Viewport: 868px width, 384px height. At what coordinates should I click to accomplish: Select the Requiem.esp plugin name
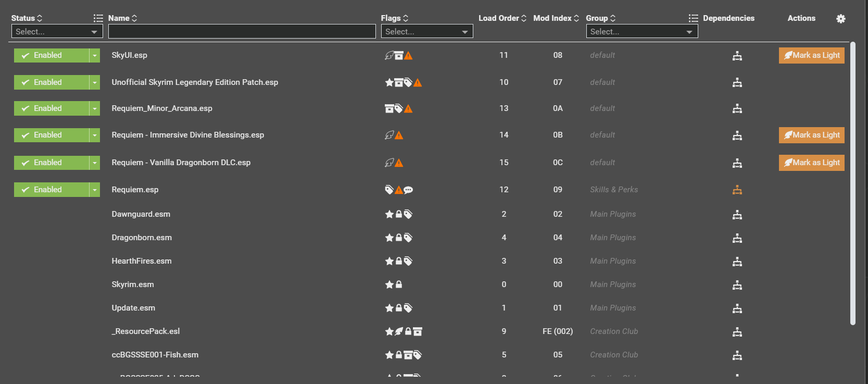click(x=135, y=190)
